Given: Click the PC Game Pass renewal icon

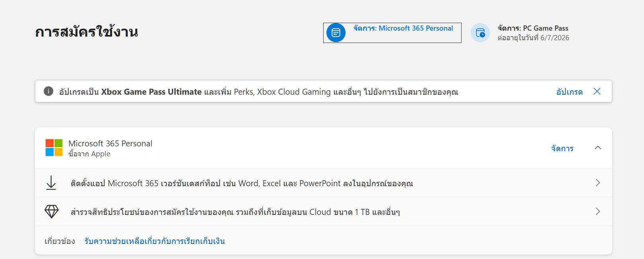Looking at the screenshot, I should coord(480,33).
